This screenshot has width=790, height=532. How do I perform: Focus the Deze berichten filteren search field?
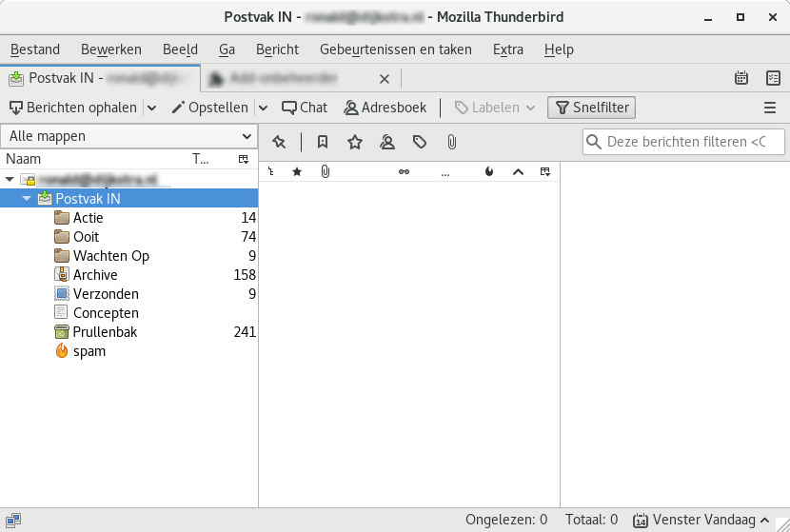(x=683, y=142)
